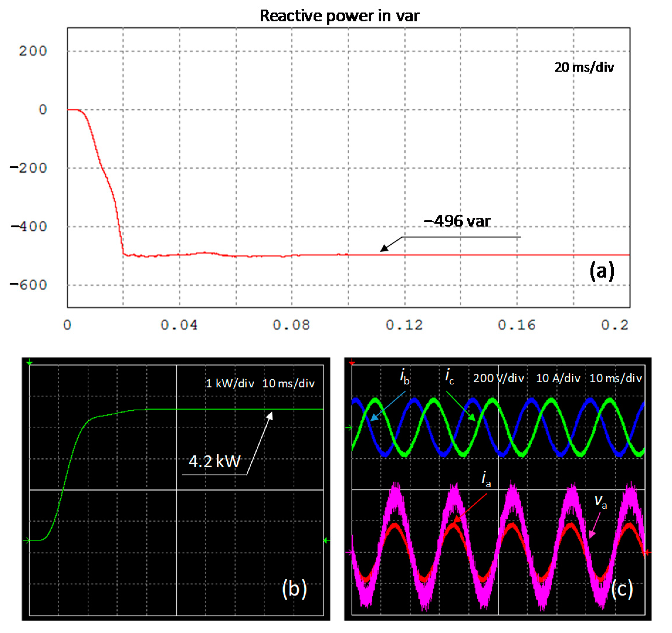672x633 pixels.
Task: Click the red trigger marker atop panel (c)
Action: click(x=352, y=363)
